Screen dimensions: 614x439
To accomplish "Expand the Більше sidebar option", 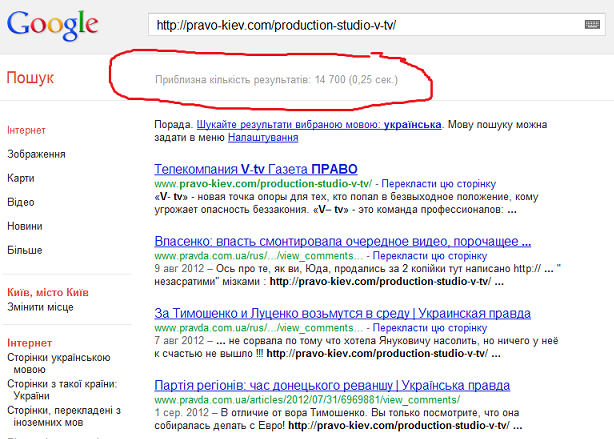I will coord(27,250).
